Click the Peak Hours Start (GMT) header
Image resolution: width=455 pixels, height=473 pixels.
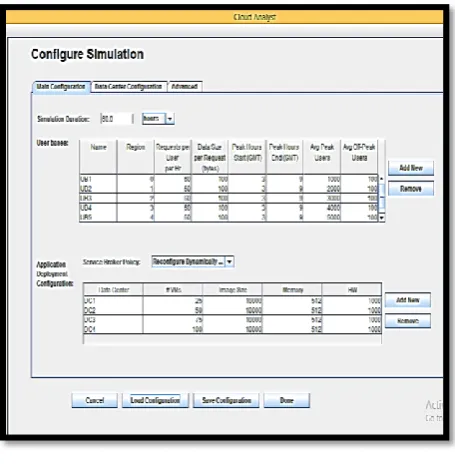(247, 157)
